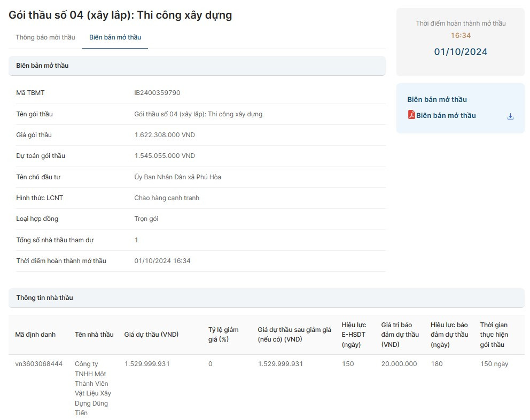This screenshot has width=530, height=420.
Task: Click contractor ID vn3603068444
Action: (x=39, y=364)
